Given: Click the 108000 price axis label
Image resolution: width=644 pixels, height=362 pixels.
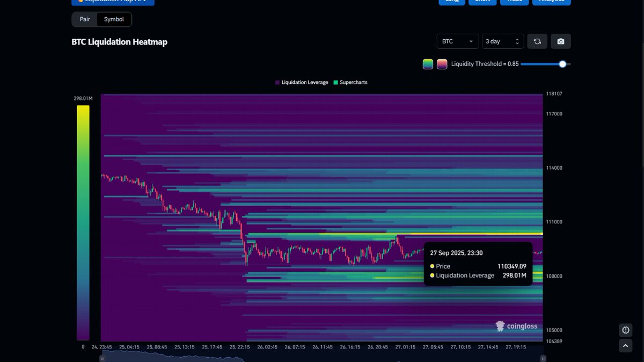Looking at the screenshot, I should click(555, 276).
